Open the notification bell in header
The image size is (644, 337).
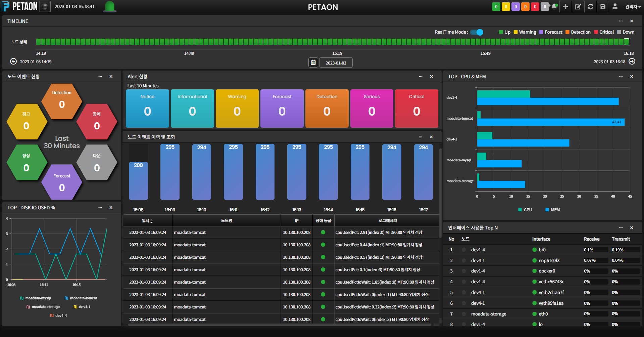click(554, 6)
